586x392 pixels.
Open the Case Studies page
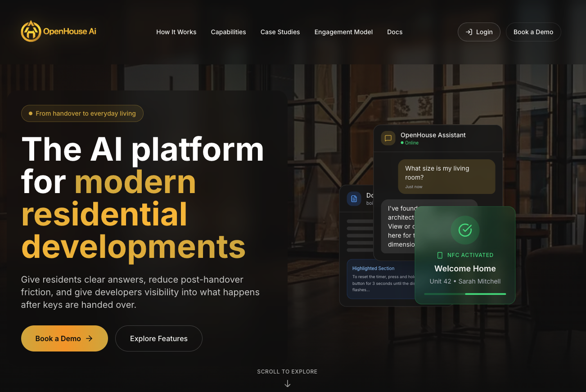coord(280,32)
